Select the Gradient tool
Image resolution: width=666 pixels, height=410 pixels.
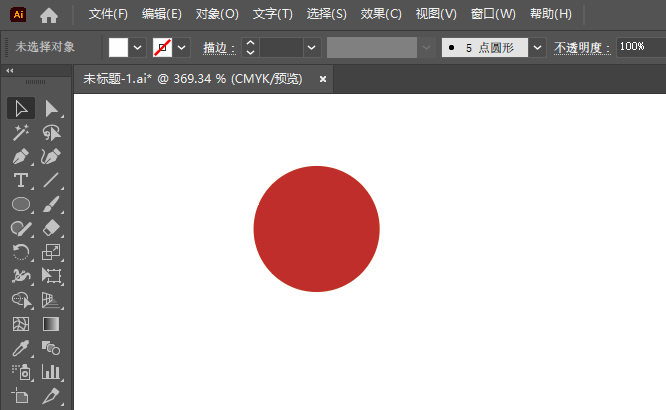pyautogui.click(x=52, y=324)
